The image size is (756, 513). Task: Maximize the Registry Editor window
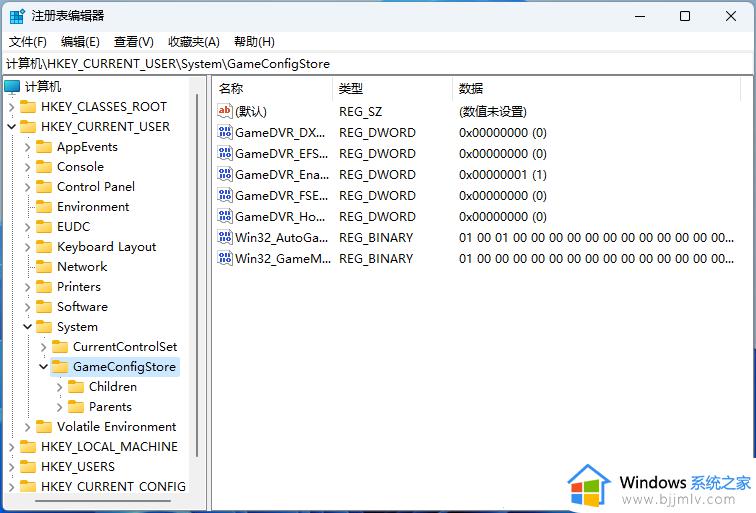coord(685,16)
